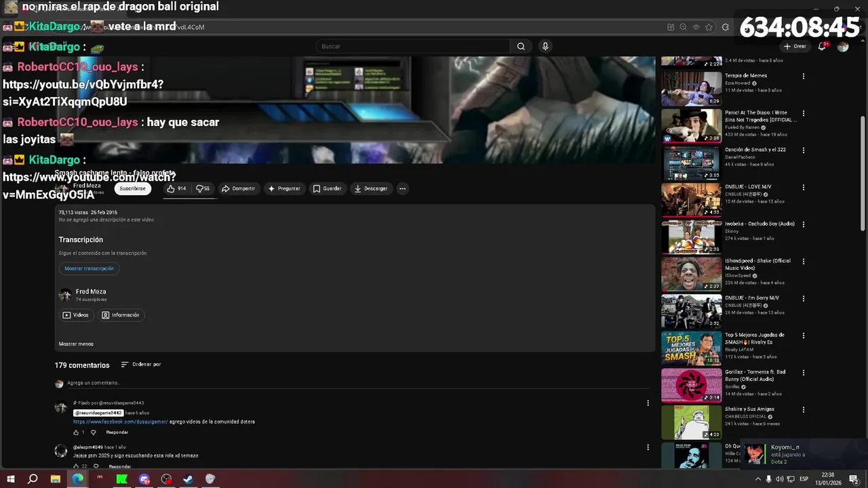Dislike the pinned comment by @resuvidaegame5443
The width and height of the screenshot is (868, 488).
(94, 432)
